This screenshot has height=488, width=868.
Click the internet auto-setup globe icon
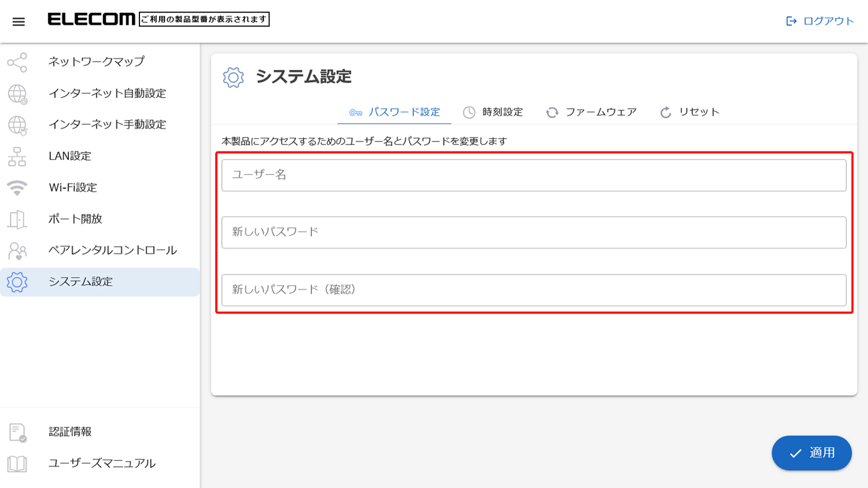point(17,94)
